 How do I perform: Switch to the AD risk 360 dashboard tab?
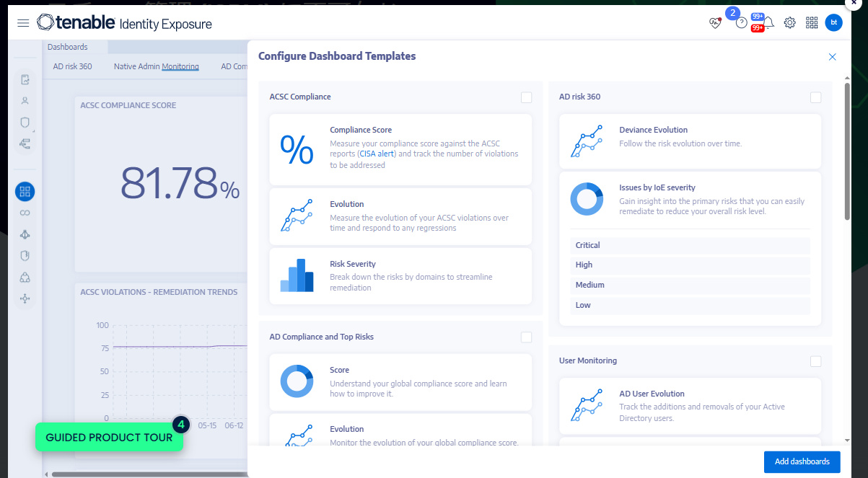point(73,66)
